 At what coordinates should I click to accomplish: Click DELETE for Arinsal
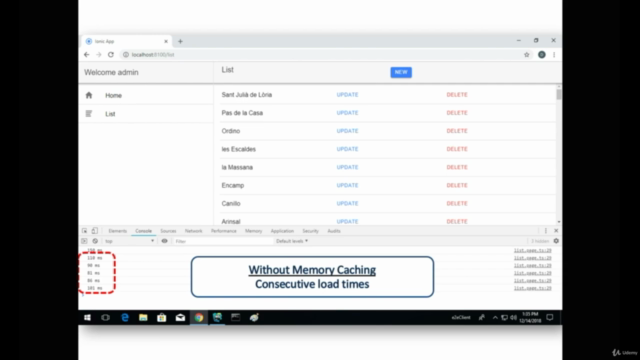pyautogui.click(x=457, y=221)
